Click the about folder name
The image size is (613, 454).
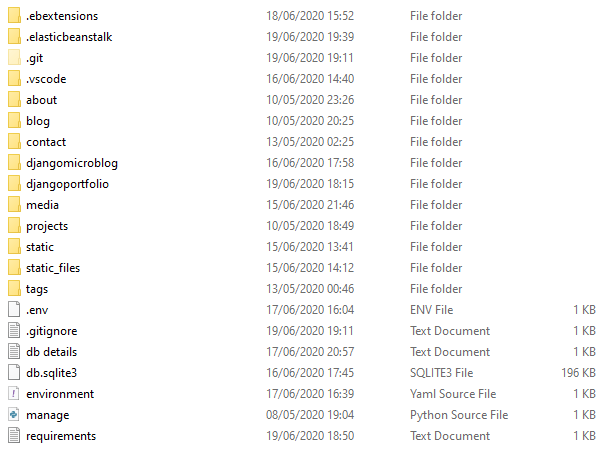click(x=41, y=100)
